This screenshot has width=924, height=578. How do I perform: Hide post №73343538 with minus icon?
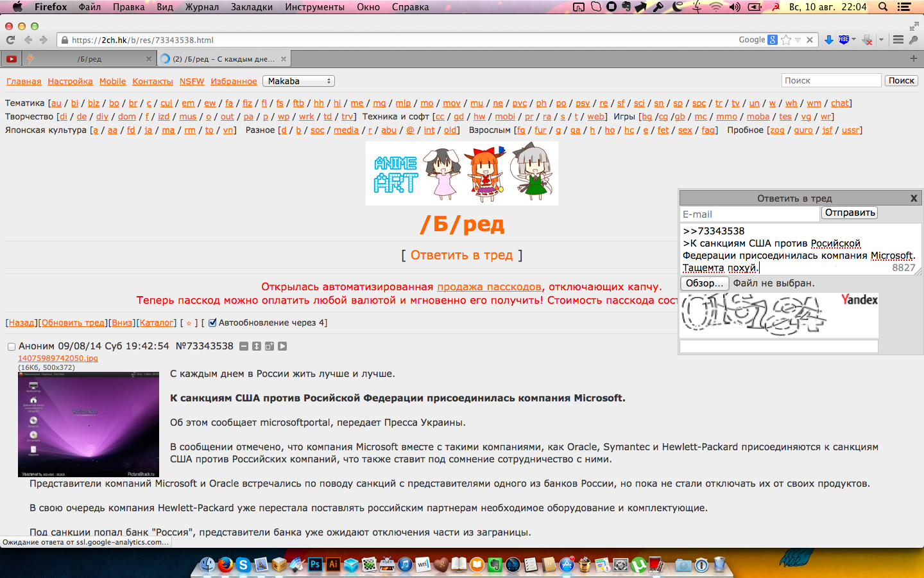click(244, 346)
